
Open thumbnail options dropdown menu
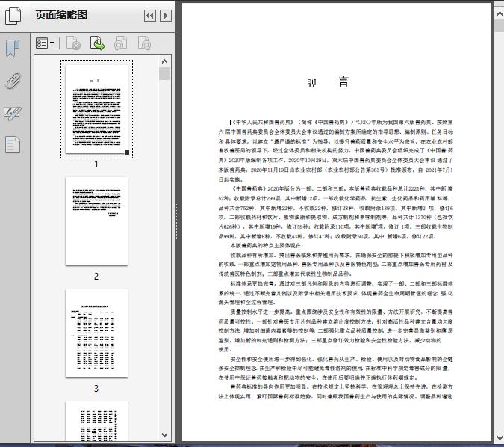pyautogui.click(x=45, y=43)
